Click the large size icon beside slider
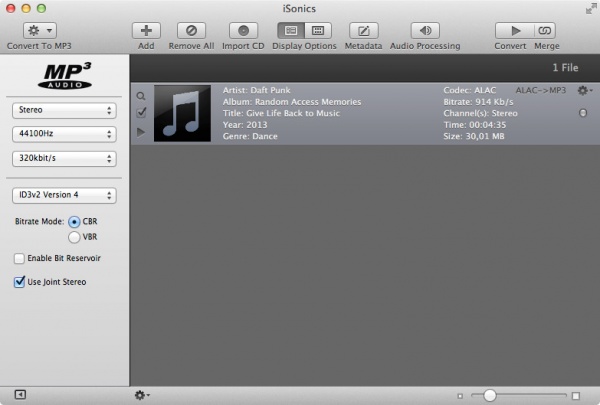The height and width of the screenshot is (405, 600). [x=576, y=396]
